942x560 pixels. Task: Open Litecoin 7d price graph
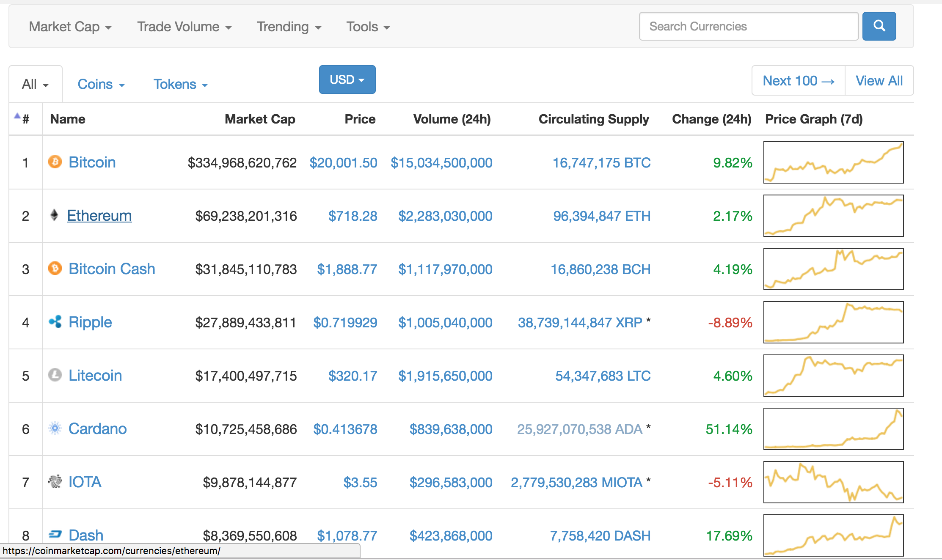point(833,376)
